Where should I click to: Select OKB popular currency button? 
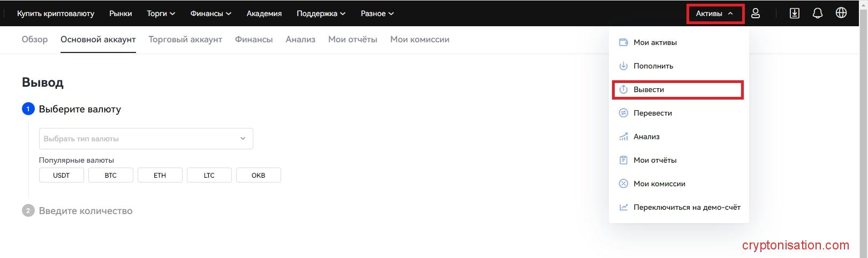(258, 175)
